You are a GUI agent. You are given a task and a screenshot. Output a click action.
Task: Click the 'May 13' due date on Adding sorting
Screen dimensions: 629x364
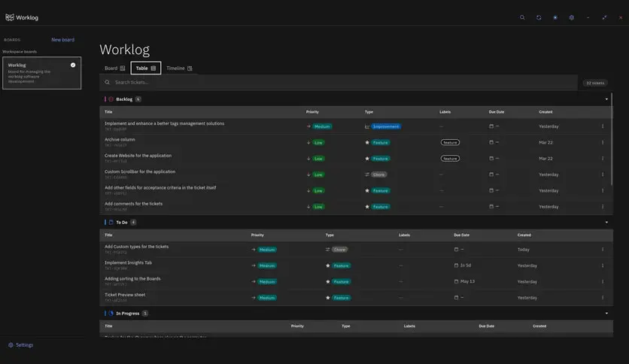pyautogui.click(x=467, y=281)
